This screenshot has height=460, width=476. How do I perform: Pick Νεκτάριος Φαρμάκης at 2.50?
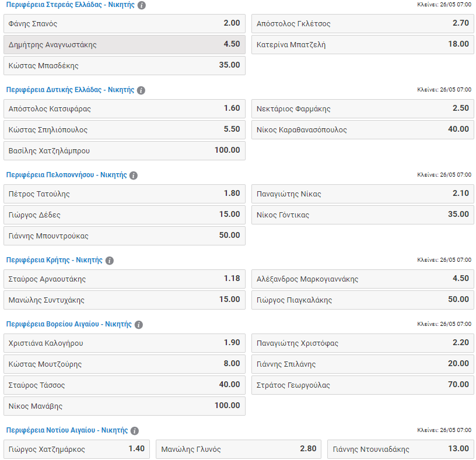pos(362,109)
